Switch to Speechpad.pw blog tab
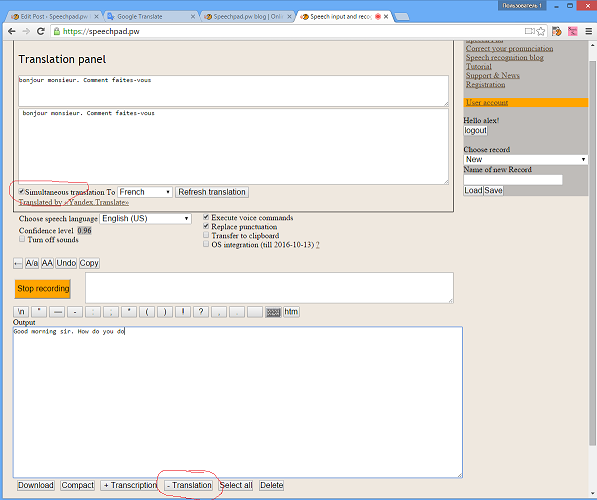 click(247, 17)
